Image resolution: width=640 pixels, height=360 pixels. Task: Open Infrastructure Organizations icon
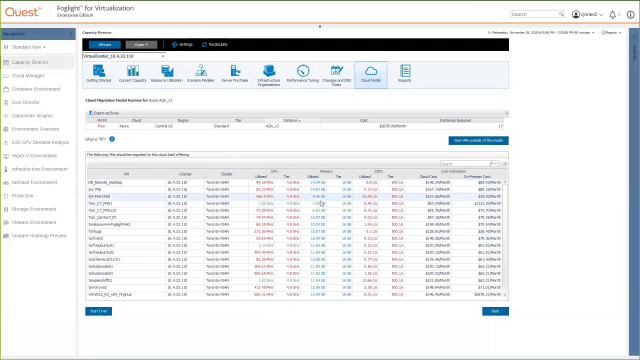[269, 76]
